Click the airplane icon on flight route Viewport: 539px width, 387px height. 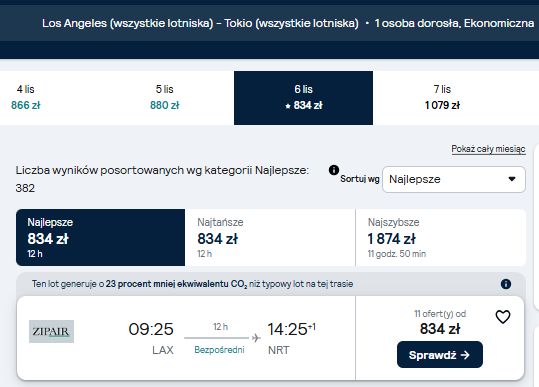tap(256, 338)
